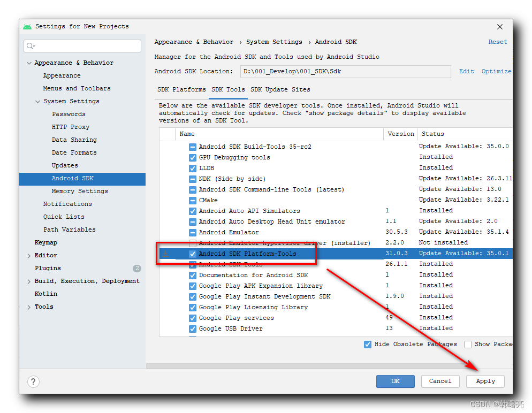Open Path Variables settings
532x413 pixels.
70,230
